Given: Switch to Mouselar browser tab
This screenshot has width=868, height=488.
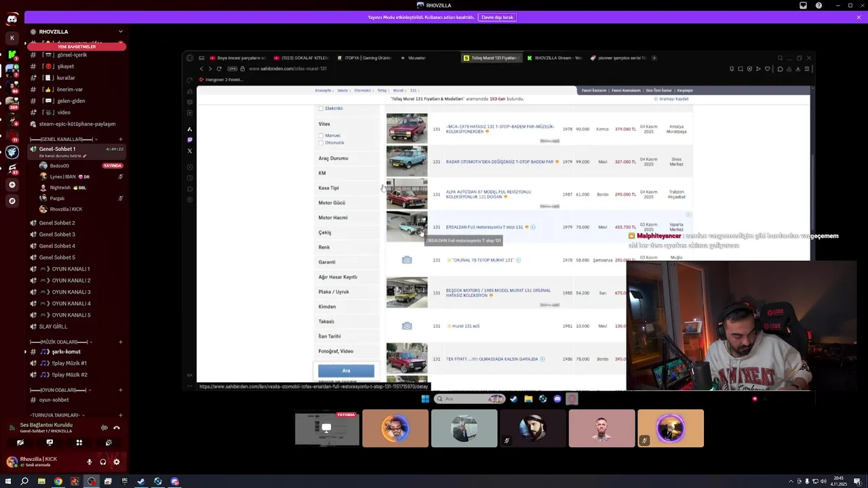Looking at the screenshot, I should click(x=415, y=58).
